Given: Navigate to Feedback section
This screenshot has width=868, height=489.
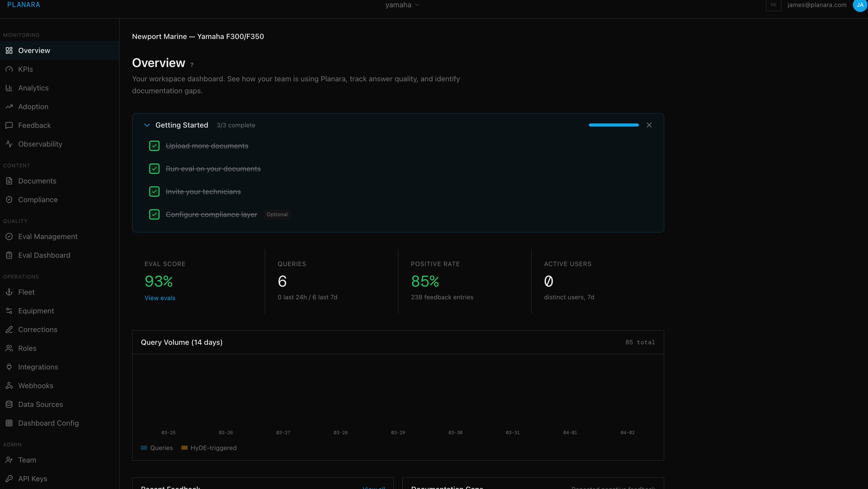Looking at the screenshot, I should [x=59, y=125].
